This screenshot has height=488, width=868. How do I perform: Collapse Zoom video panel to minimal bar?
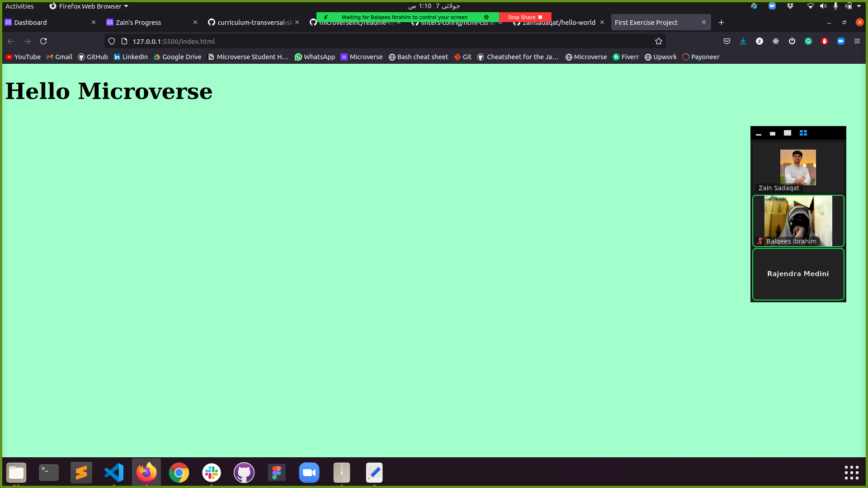[759, 134]
